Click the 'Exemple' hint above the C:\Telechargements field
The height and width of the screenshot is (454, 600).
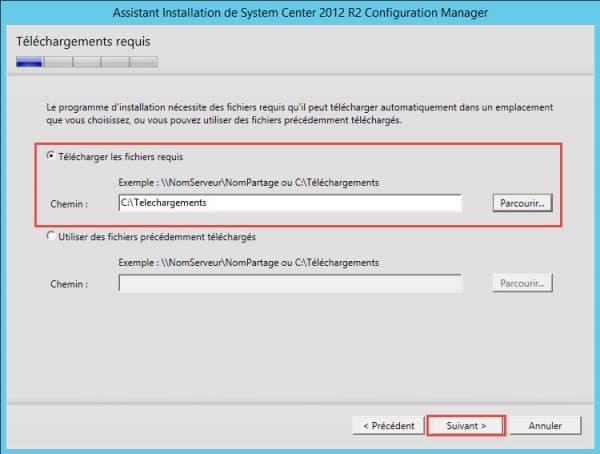249,183
